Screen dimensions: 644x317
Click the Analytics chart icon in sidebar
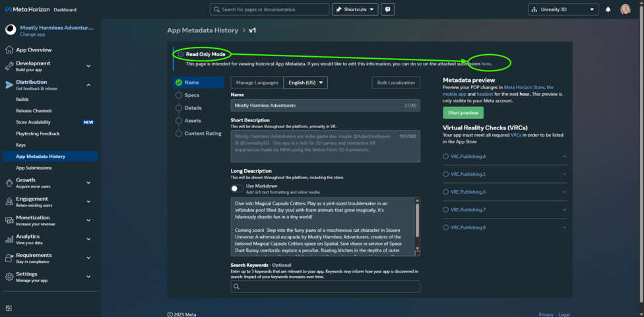pyautogui.click(x=9, y=238)
